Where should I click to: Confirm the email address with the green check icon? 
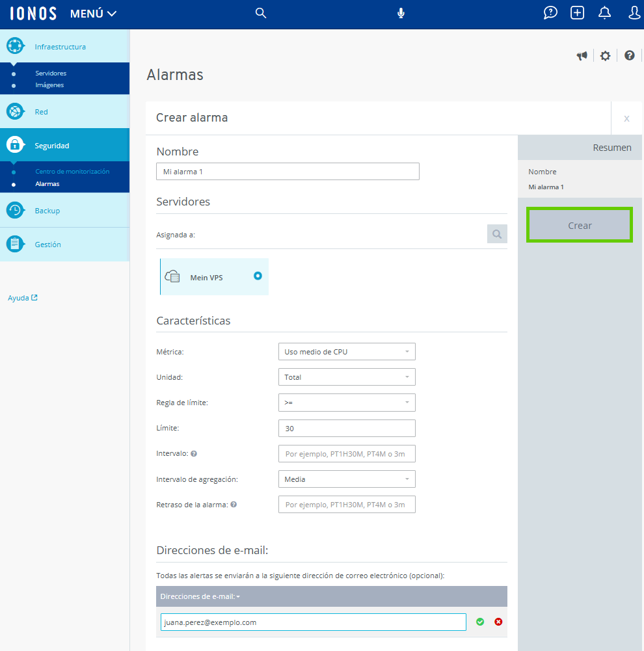480,622
